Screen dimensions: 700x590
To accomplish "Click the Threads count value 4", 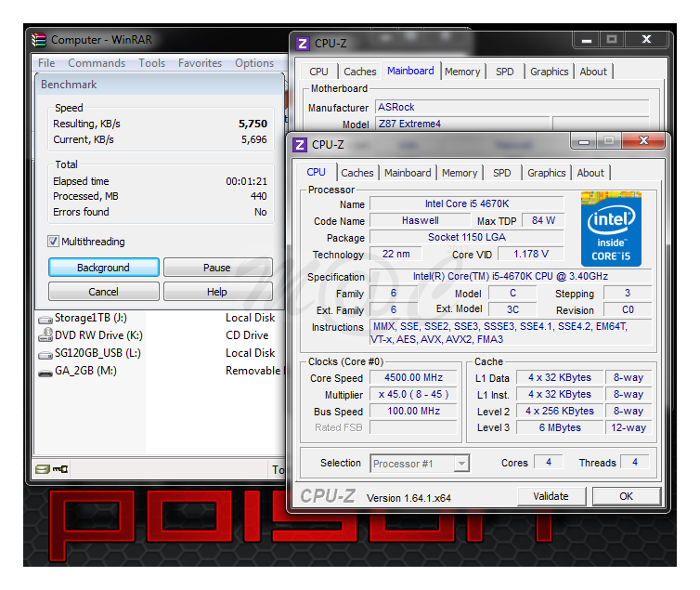I will [635, 463].
